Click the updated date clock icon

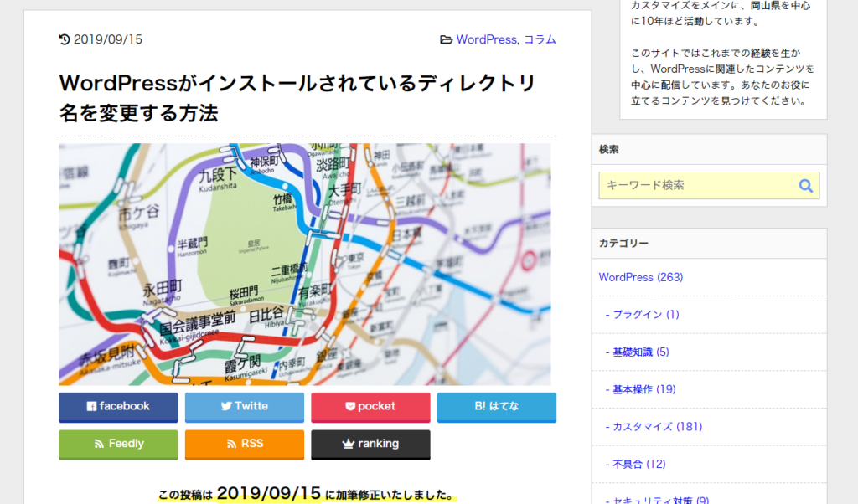click(65, 39)
